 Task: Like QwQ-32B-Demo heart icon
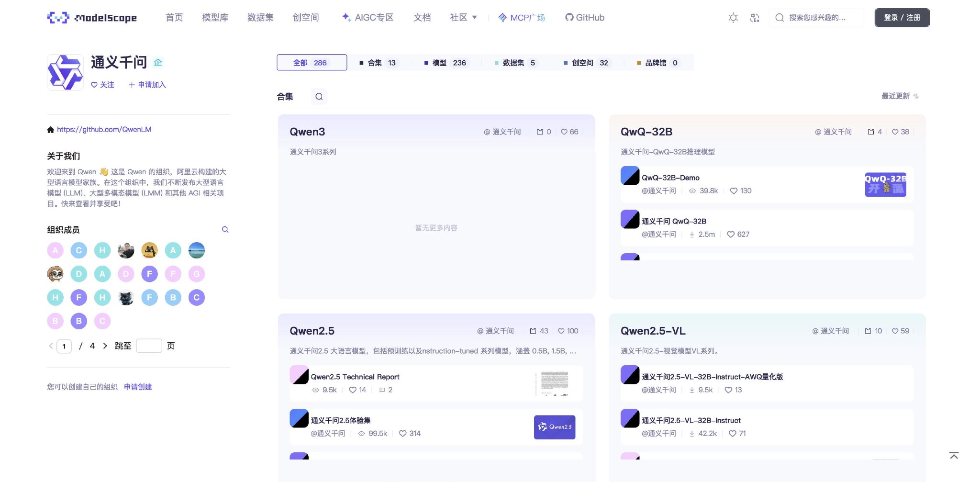click(734, 191)
